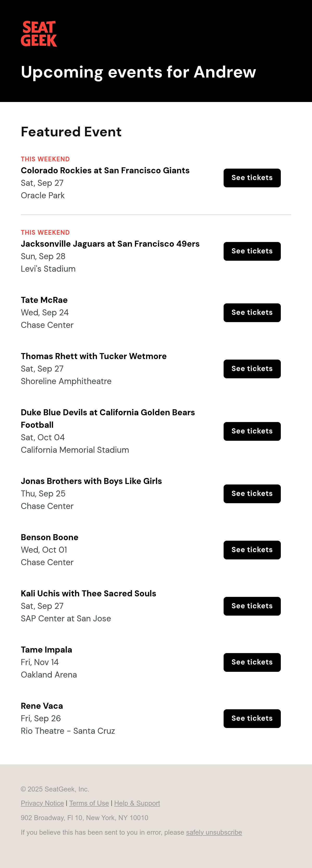See tickets for Benson Boone

tap(252, 550)
